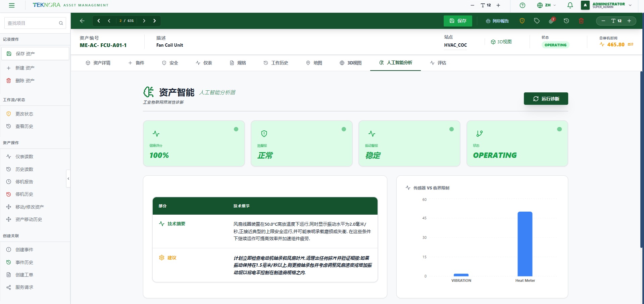Screen dimensions: 644x304
Task: Click the HVAC_COC station value
Action: pyautogui.click(x=455, y=45)
